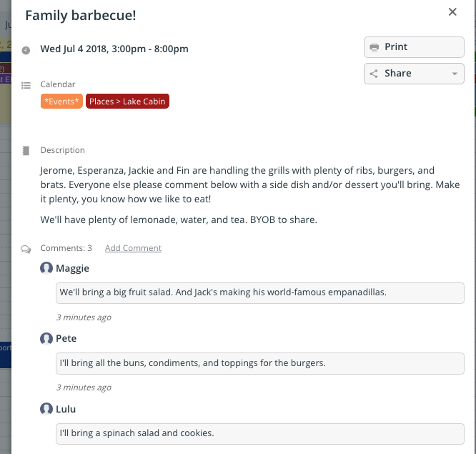This screenshot has height=454, width=476.
Task: Open the Share menu button
Action: 414,74
